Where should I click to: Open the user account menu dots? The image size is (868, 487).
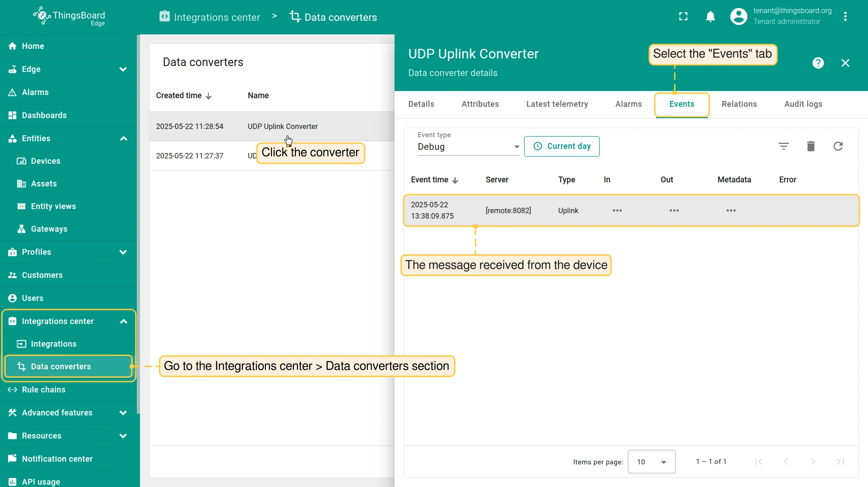click(845, 17)
